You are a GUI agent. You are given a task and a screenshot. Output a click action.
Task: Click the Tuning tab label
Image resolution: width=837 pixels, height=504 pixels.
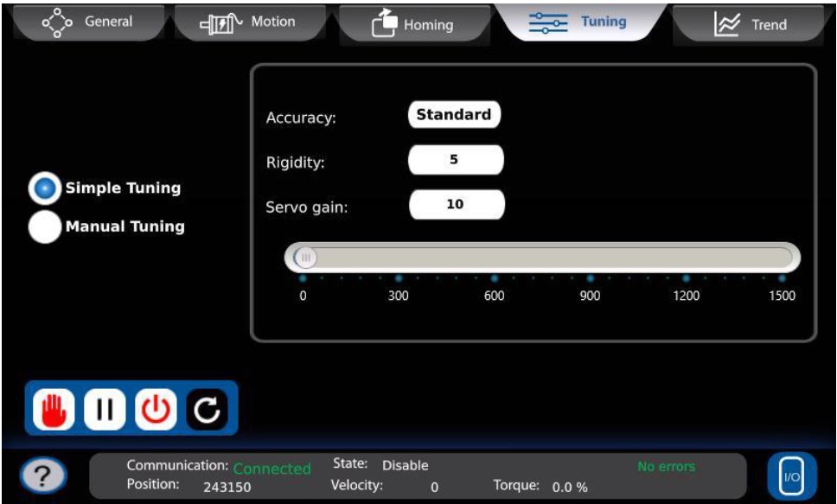pos(603,22)
